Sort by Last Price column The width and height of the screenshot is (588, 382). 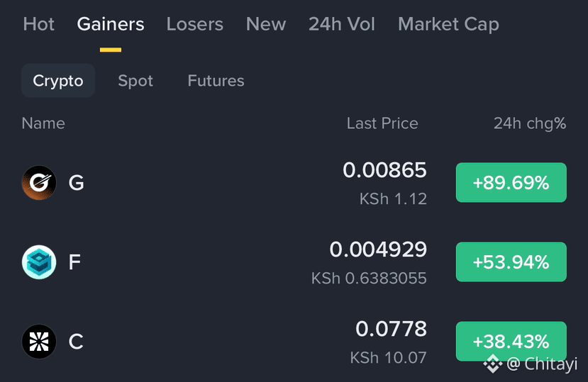click(382, 123)
